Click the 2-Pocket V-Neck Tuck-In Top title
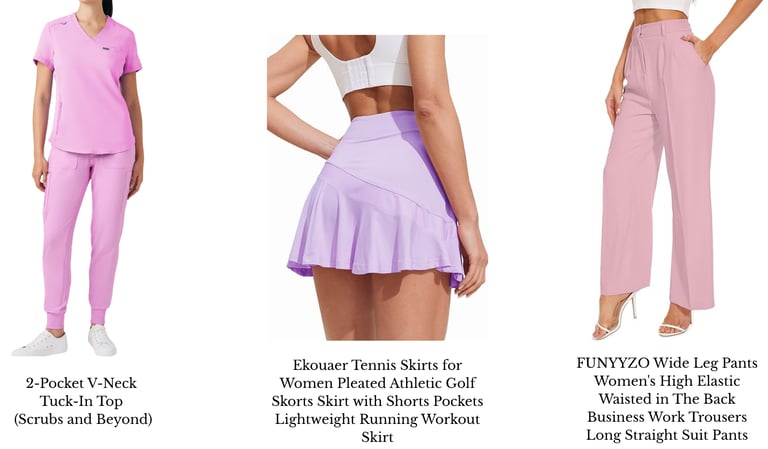This screenshot has height=449, width=768. (x=81, y=392)
